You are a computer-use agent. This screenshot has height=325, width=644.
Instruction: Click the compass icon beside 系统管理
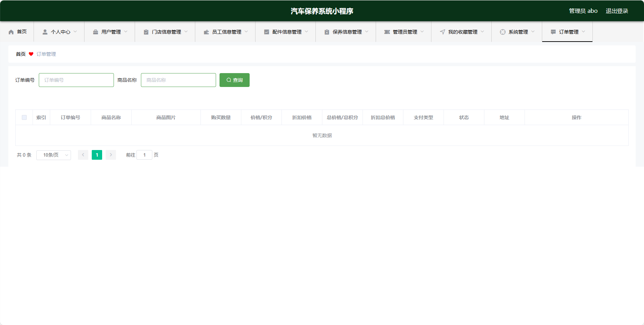(x=503, y=32)
